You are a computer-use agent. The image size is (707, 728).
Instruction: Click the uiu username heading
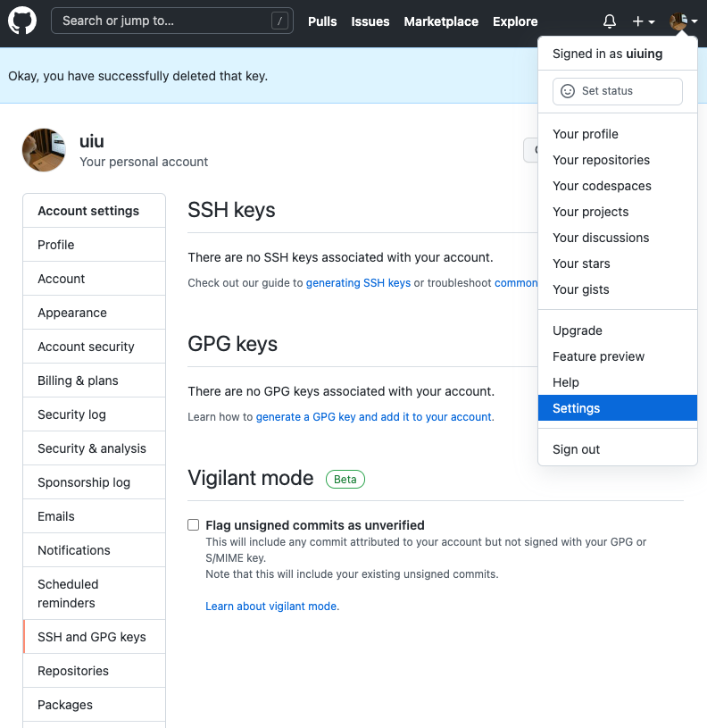point(91,141)
